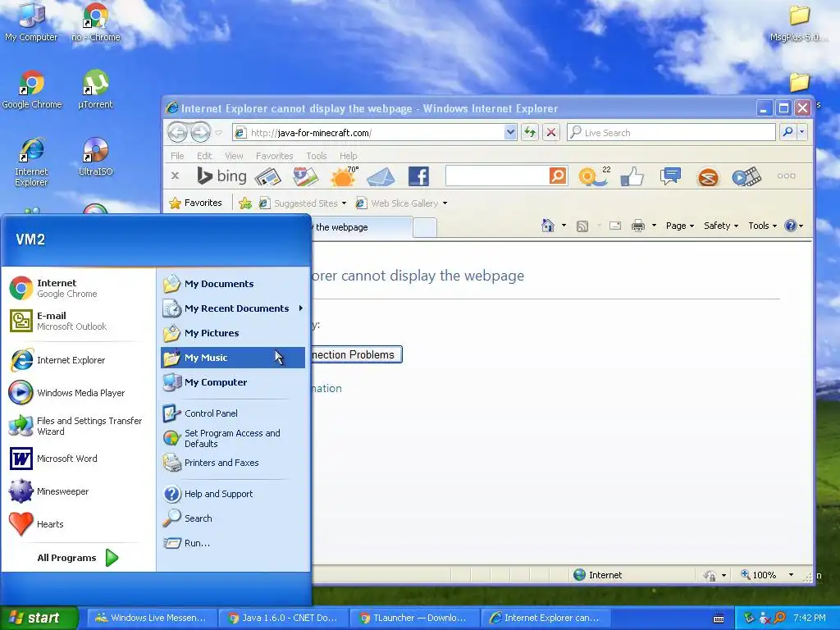840x630 pixels.
Task: Open My Pictures folder
Action: 232,333
